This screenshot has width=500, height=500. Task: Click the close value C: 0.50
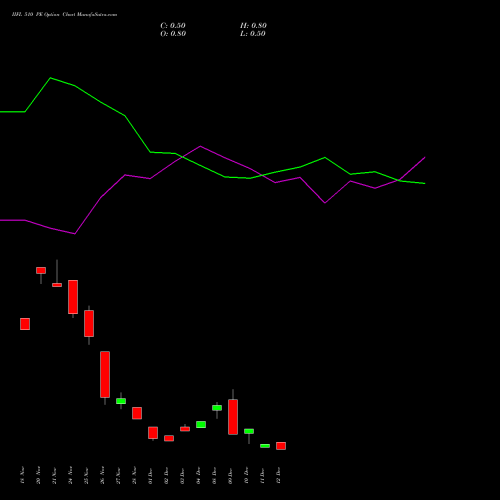point(173,26)
